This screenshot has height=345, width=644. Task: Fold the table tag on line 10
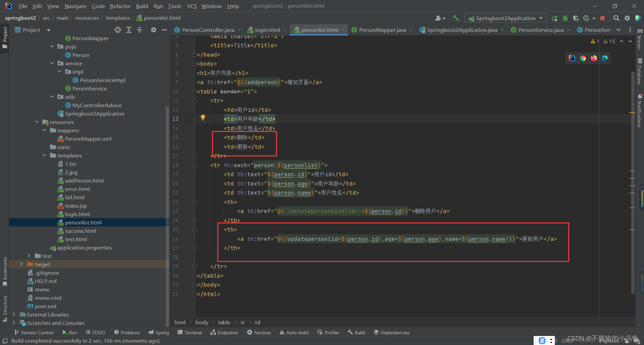(194, 91)
